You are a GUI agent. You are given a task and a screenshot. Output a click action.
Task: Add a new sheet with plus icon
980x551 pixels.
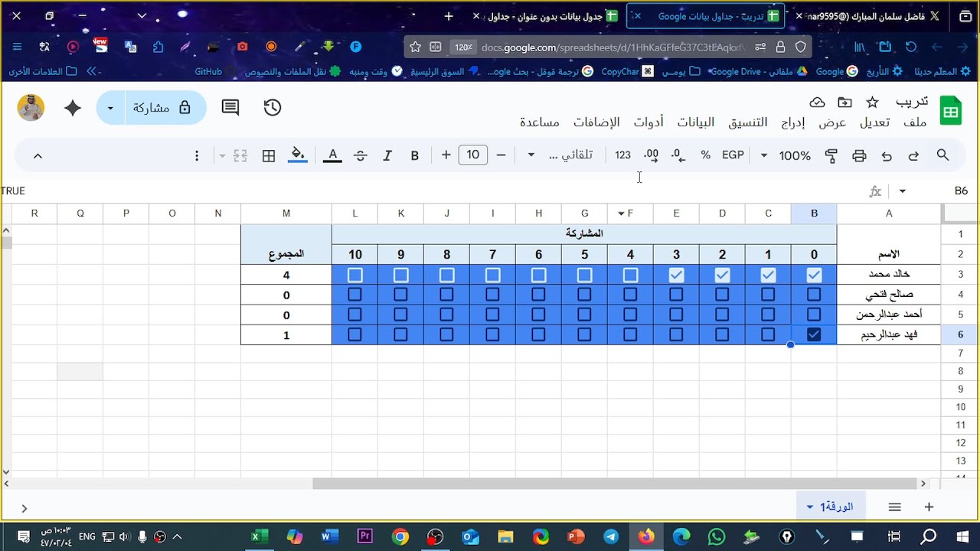click(929, 507)
